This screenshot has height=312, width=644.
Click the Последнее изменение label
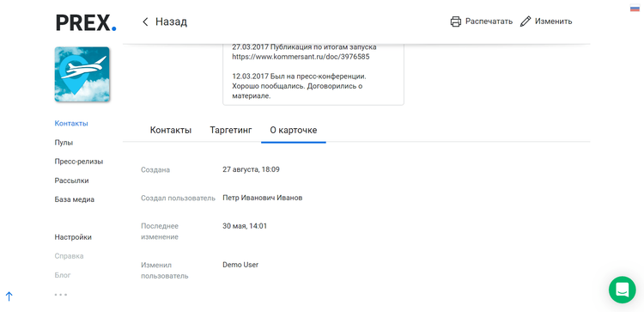point(160,231)
